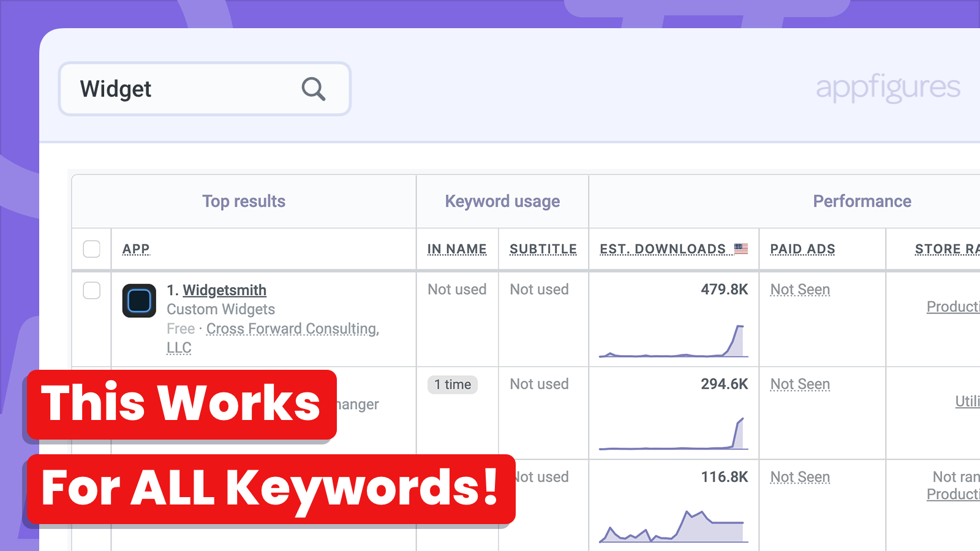Check the checkbox on the Widgetsmith row
The image size is (980, 551).
click(x=91, y=291)
